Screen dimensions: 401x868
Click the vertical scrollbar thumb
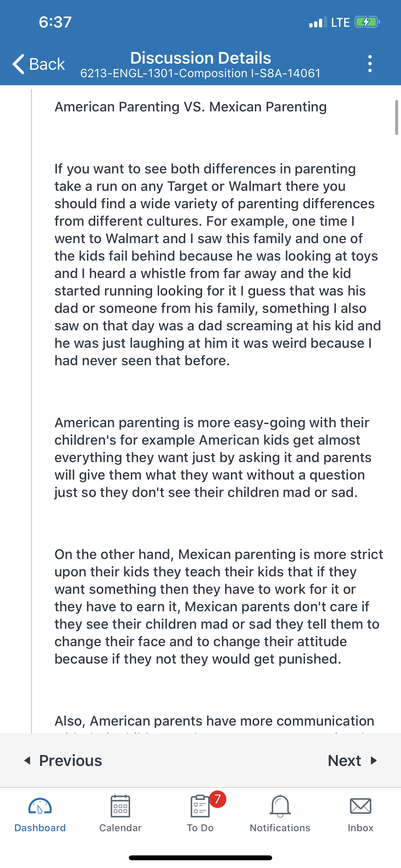(x=396, y=118)
